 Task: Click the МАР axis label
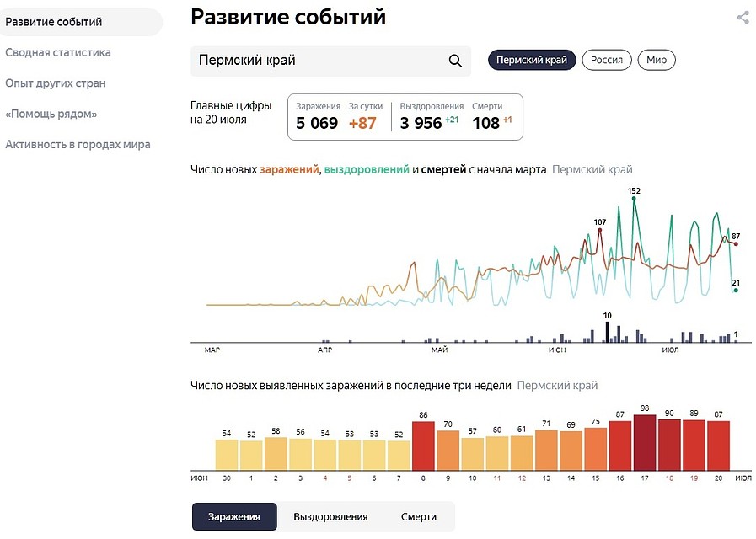click(212, 350)
